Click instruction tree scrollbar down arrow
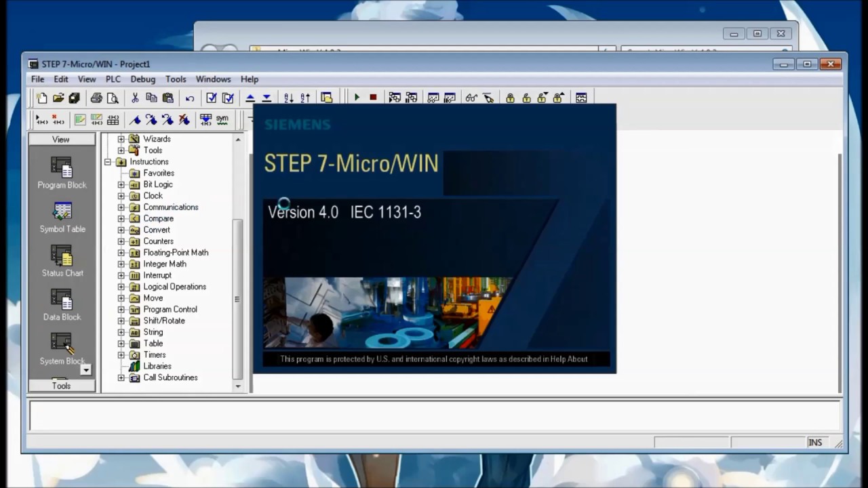 tap(238, 386)
